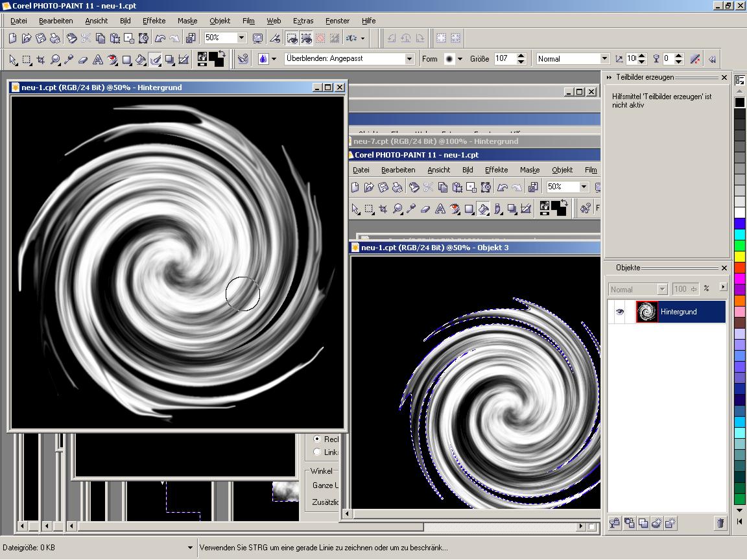Screen dimensions: 747x560
Task: Hide the Hintergrund layer via eye icon
Action: pos(620,312)
